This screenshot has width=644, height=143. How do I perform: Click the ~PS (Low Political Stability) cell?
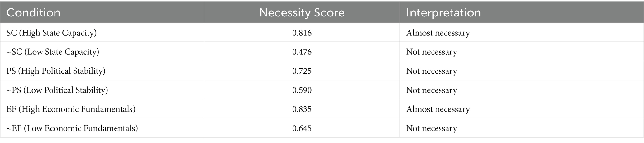click(x=57, y=90)
